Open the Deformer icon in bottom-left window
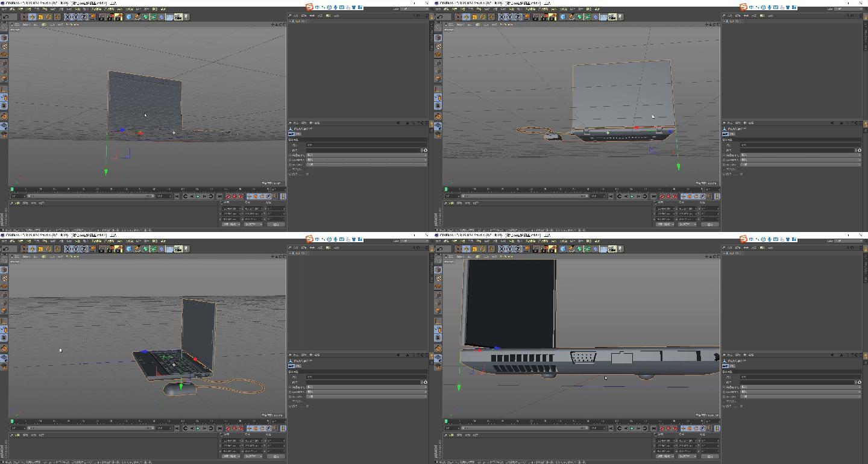The image size is (868, 464). [x=162, y=249]
